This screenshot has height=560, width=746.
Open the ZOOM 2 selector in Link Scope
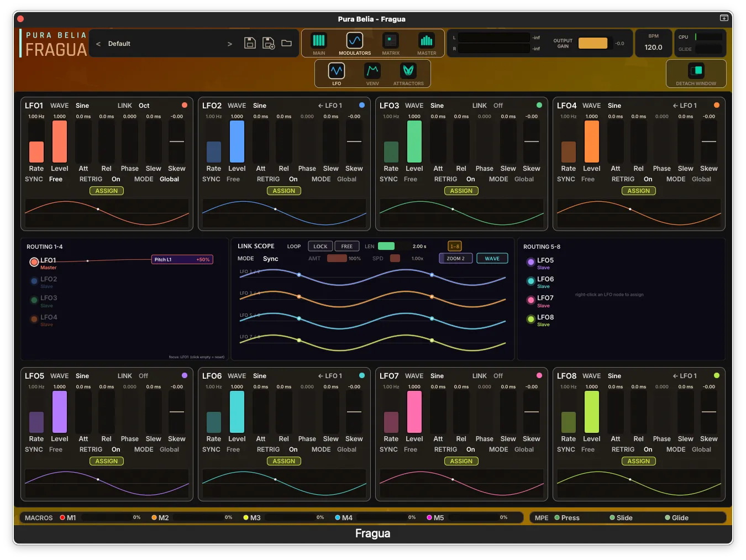click(456, 259)
